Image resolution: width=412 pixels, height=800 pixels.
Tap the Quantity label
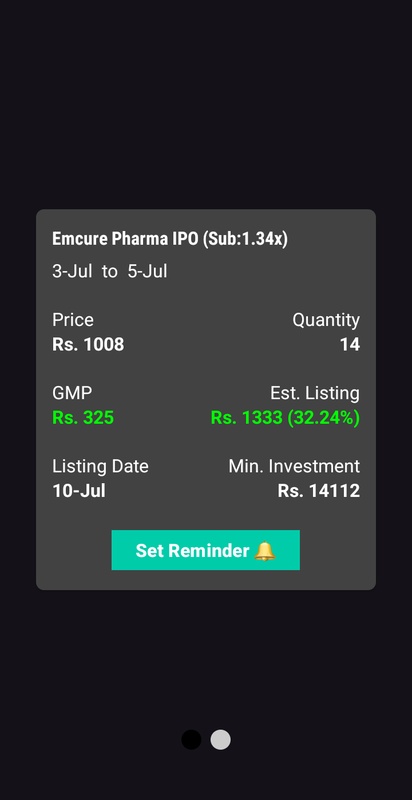(326, 320)
